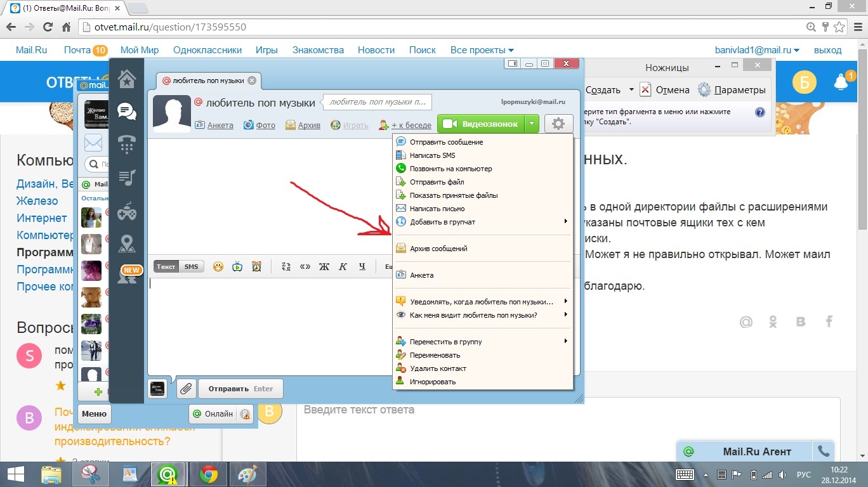Viewport: 868px width, 487px height.
Task: Open the banivlad1@mail.ru account dropdown
Action: pyautogui.click(x=758, y=50)
